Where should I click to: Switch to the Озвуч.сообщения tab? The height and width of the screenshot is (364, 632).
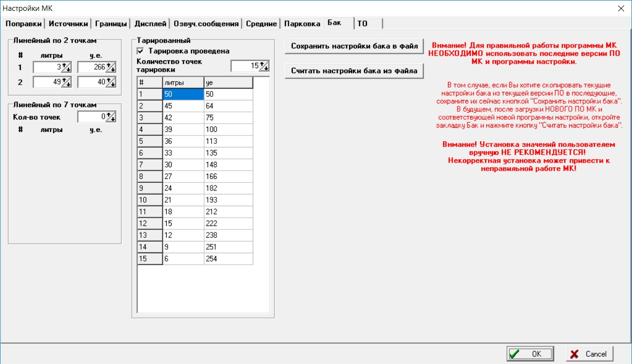(x=207, y=23)
